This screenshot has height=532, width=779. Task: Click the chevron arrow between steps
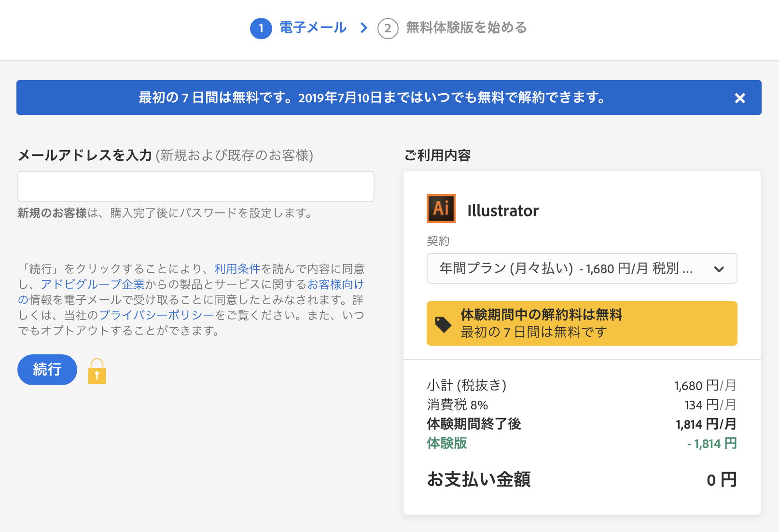click(x=364, y=28)
